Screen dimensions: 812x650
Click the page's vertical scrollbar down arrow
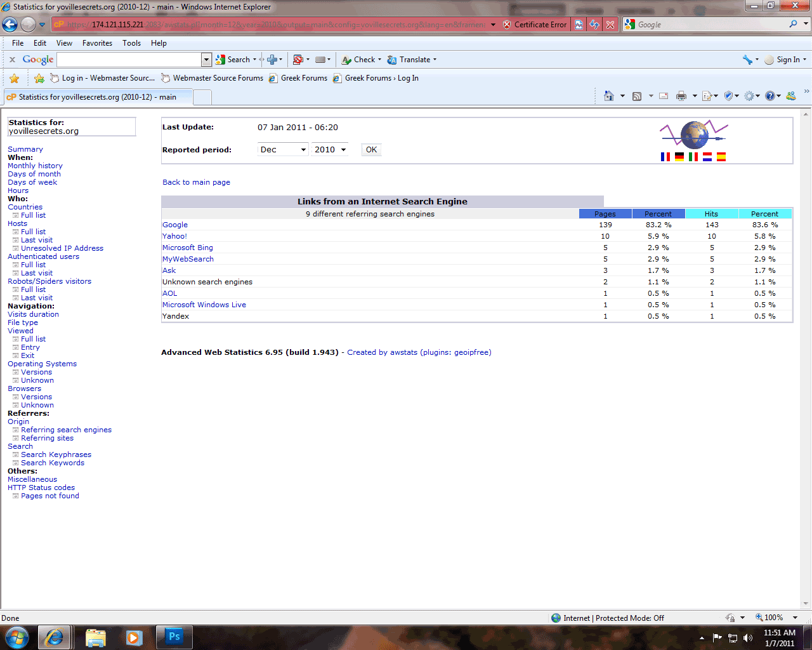[x=806, y=604]
